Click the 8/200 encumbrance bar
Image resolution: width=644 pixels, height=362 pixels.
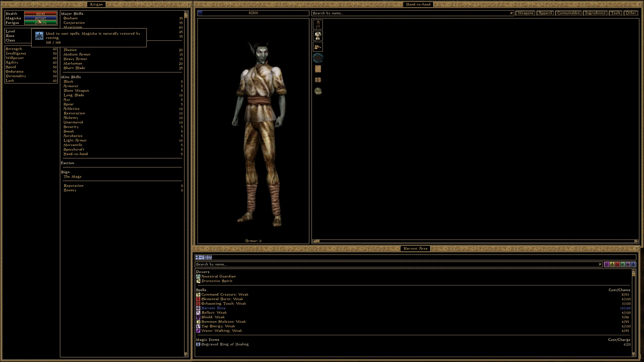pos(253,13)
